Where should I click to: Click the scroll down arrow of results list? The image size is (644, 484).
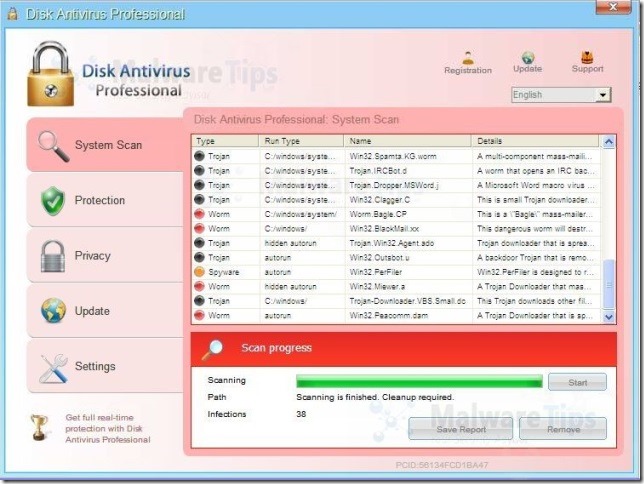(609, 316)
